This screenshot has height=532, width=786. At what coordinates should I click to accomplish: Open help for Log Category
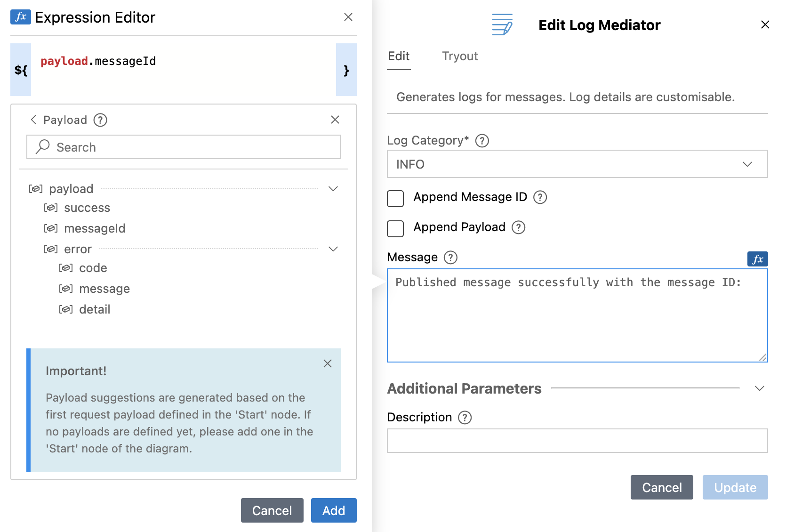point(482,140)
